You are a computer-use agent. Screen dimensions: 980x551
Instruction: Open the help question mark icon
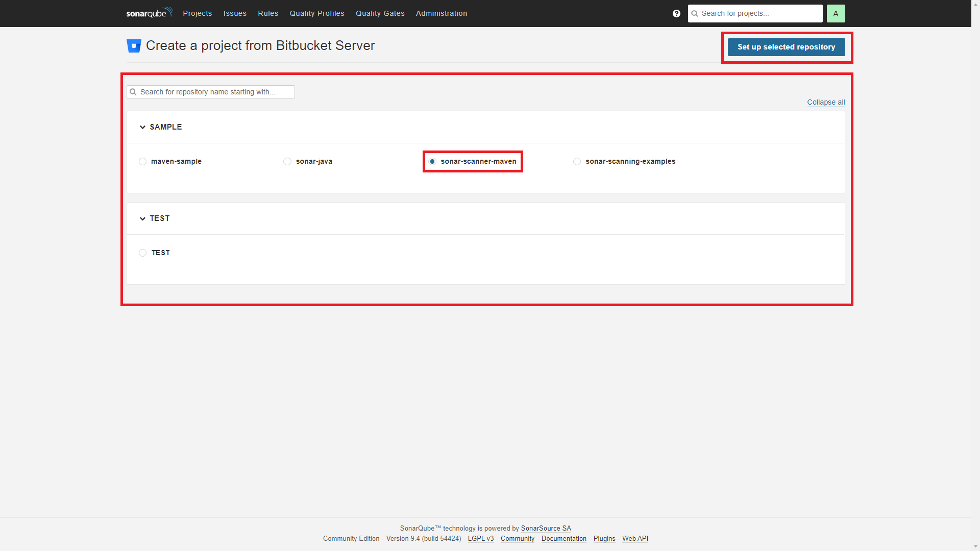point(676,14)
